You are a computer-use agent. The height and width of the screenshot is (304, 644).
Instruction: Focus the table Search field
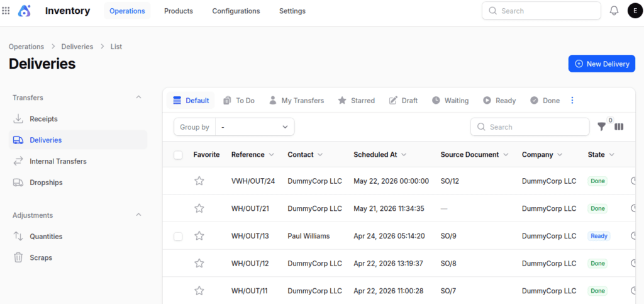530,127
